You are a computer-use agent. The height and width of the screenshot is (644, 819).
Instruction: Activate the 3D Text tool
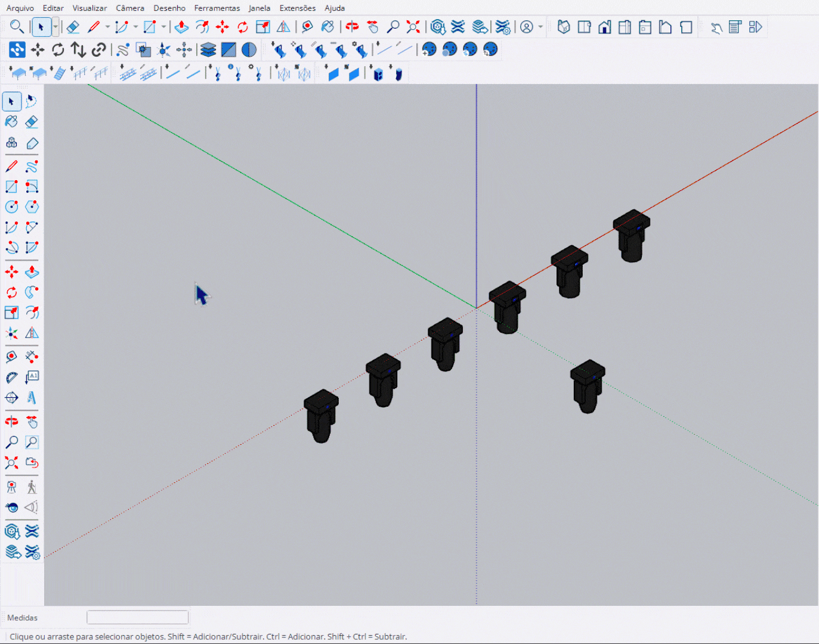pos(32,398)
